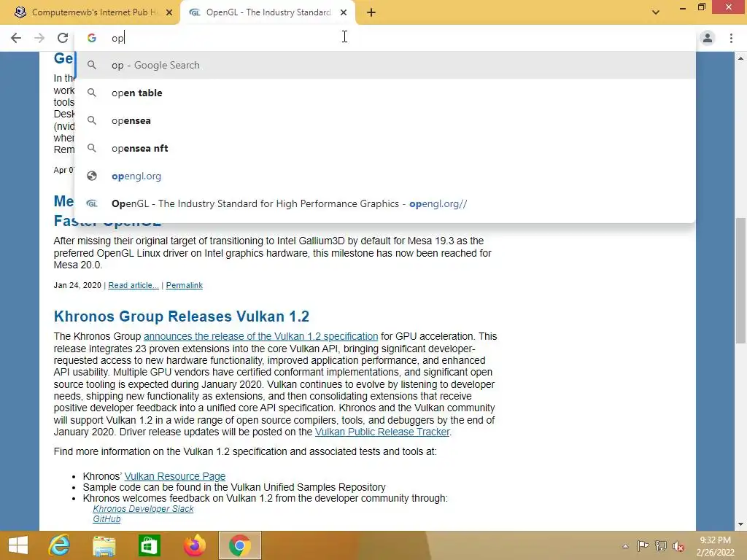The height and width of the screenshot is (560, 747).
Task: Pick the 'open table' suggestion
Action: pyautogui.click(x=385, y=93)
